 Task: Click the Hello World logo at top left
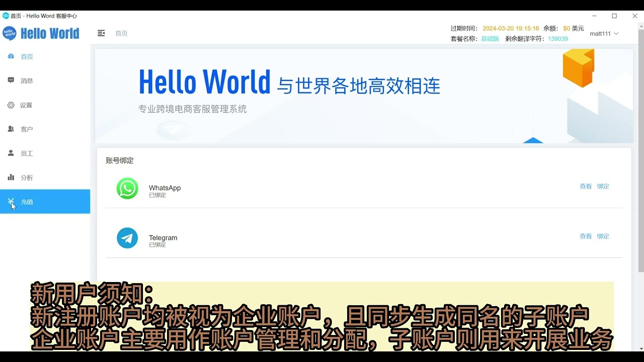[41, 33]
